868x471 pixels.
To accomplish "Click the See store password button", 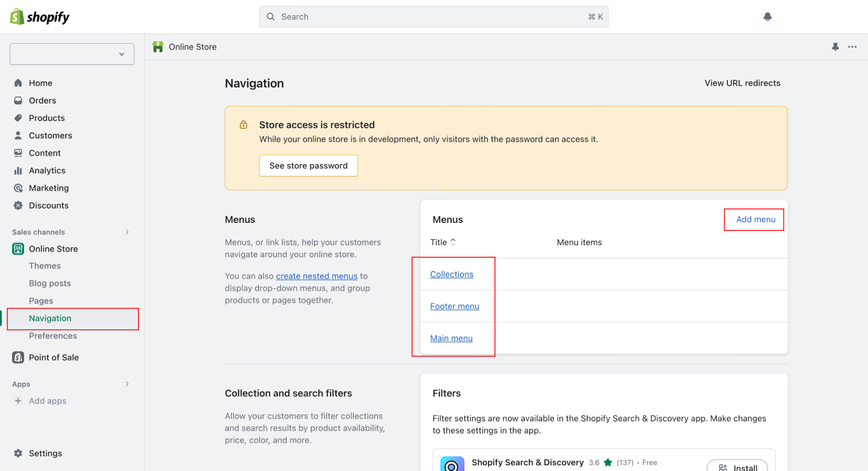I will (x=308, y=165).
